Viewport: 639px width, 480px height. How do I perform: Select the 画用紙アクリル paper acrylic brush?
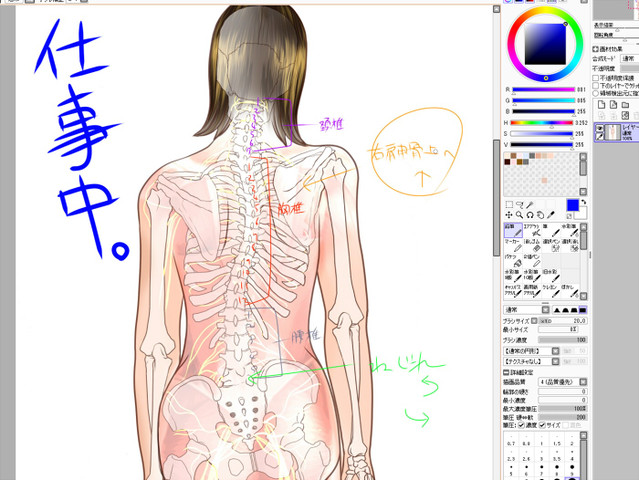pos(532,291)
